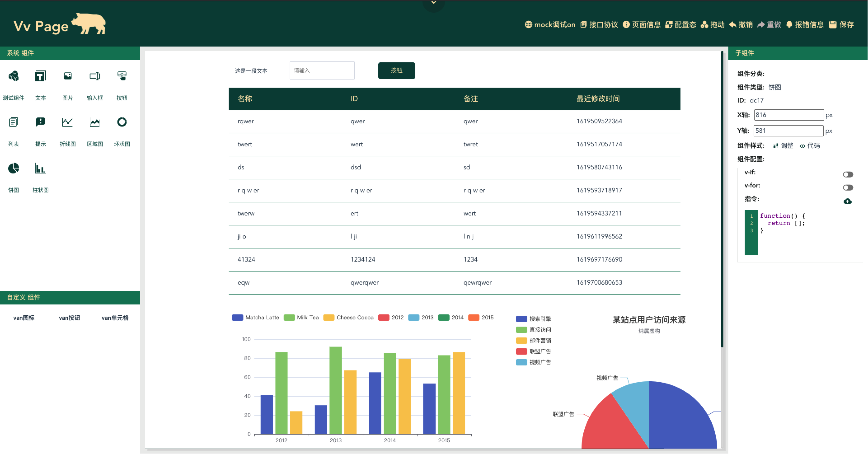The image size is (868, 454).
Task: Open the 页面信息 menu item
Action: (x=642, y=25)
